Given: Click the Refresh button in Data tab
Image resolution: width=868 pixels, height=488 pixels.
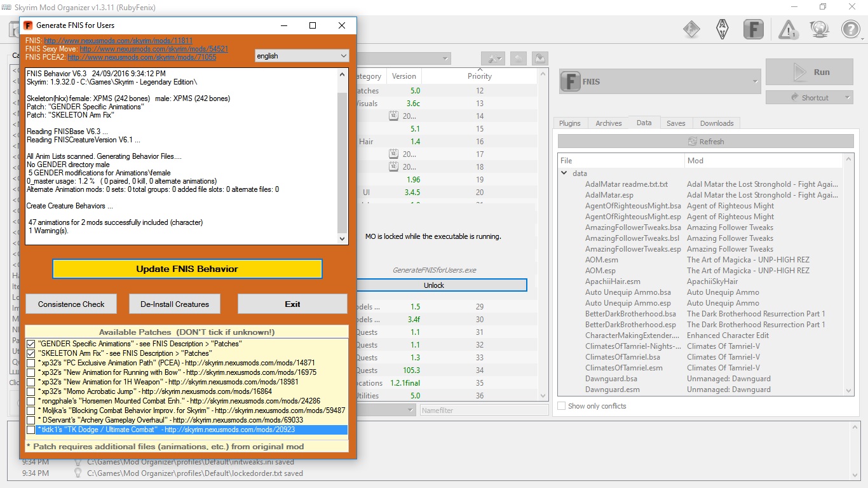Looking at the screenshot, I should tap(706, 141).
